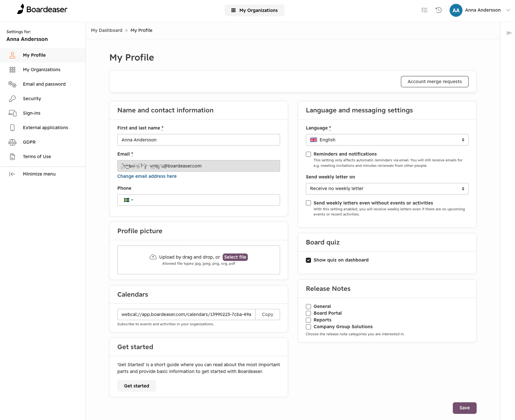Save the profile changes

tap(464, 408)
